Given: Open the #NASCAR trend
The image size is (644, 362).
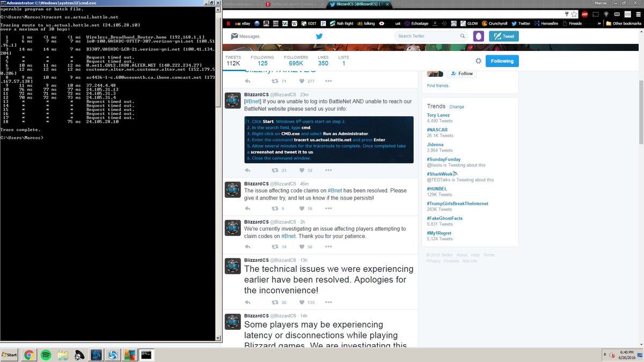Looking at the screenshot, I should [x=437, y=130].
